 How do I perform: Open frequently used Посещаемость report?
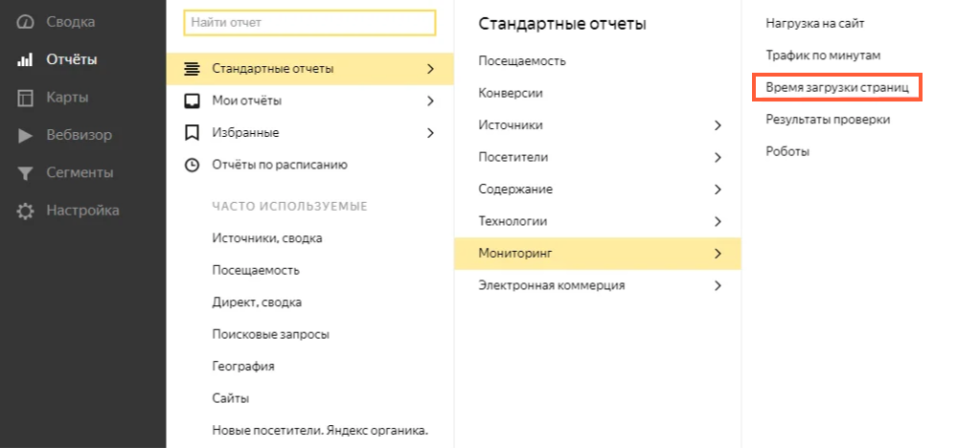[256, 271]
